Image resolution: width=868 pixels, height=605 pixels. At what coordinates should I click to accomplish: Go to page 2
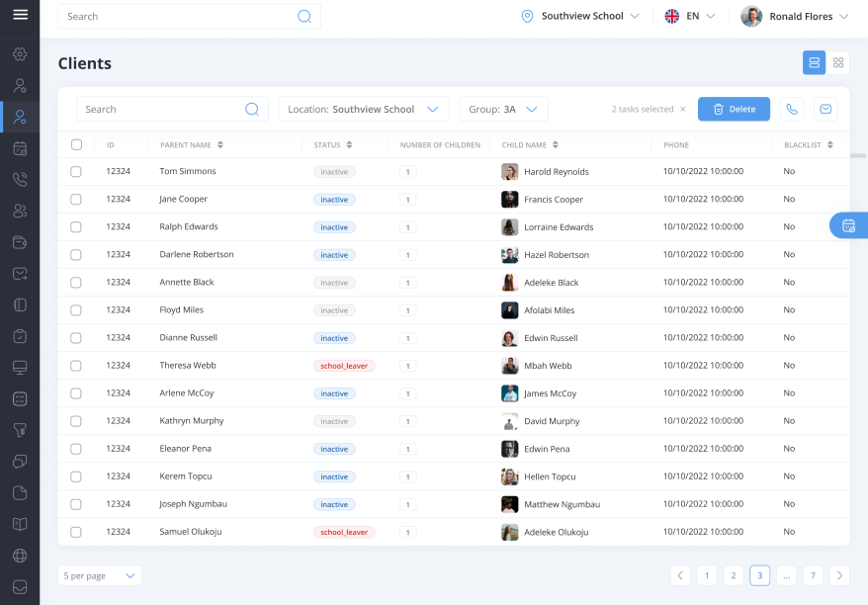(733, 575)
